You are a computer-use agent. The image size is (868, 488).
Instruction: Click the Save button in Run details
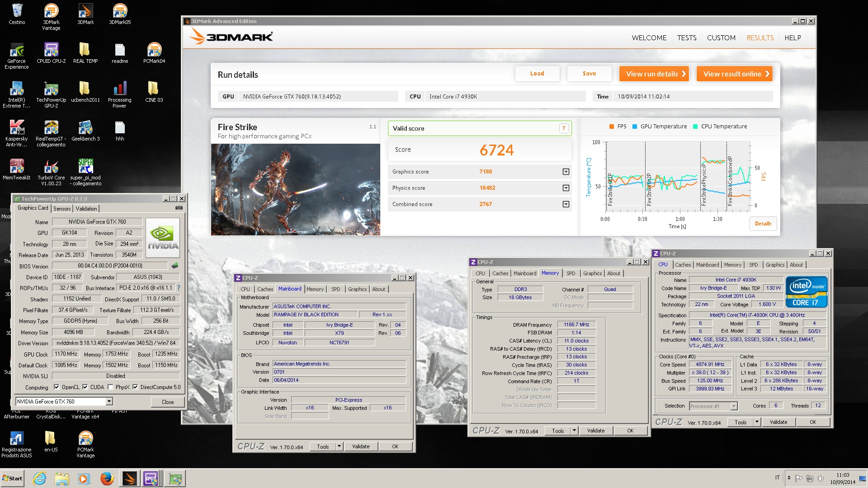click(x=589, y=74)
